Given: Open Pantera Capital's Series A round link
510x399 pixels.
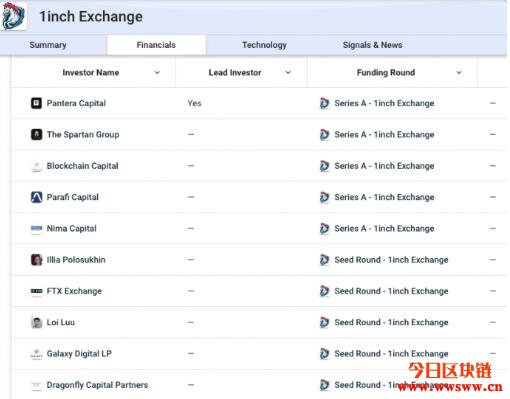Looking at the screenshot, I should pos(384,103).
